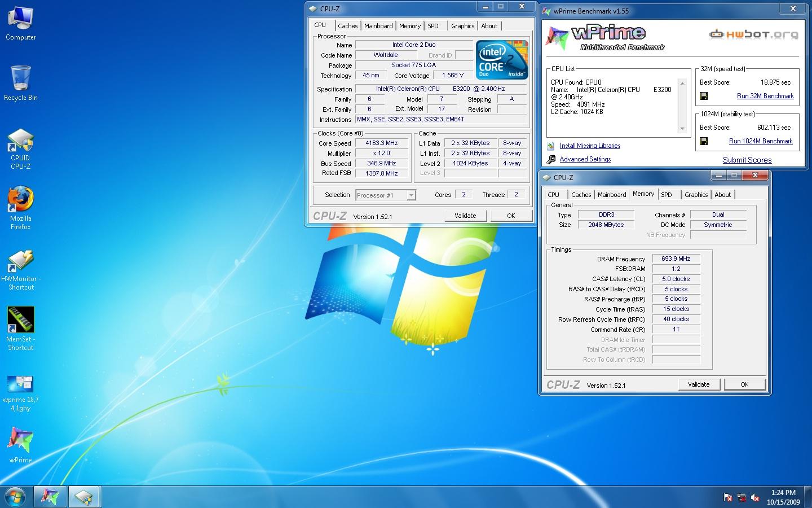The image size is (812, 508).
Task: Click the muted volume tray icon
Action: 755,498
